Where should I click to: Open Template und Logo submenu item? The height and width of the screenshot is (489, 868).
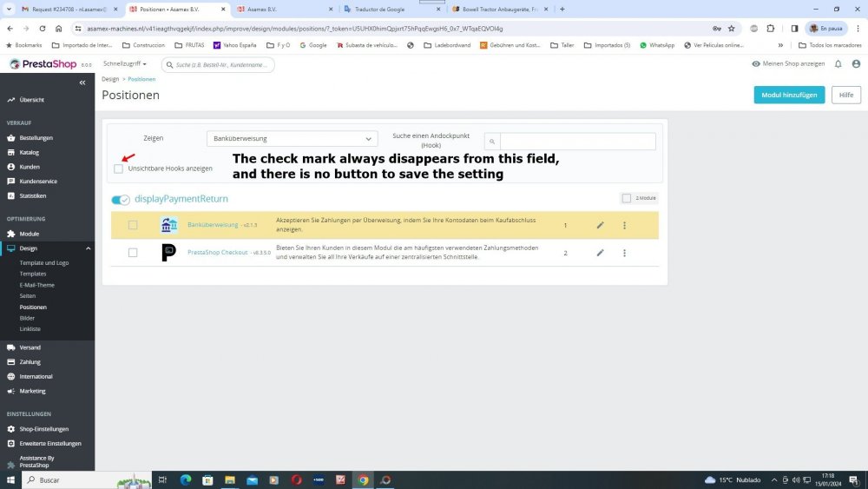(x=44, y=263)
